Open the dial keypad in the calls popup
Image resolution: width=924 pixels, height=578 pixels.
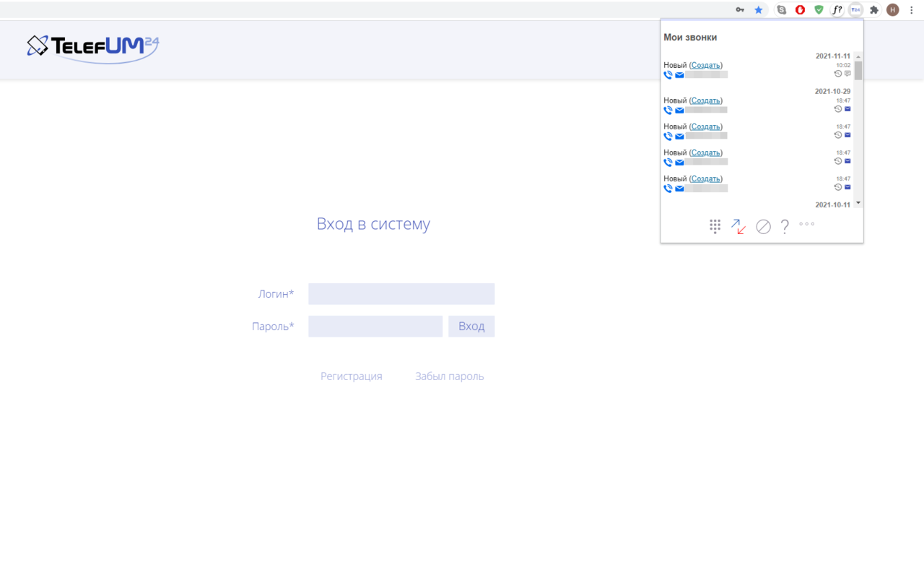click(715, 226)
